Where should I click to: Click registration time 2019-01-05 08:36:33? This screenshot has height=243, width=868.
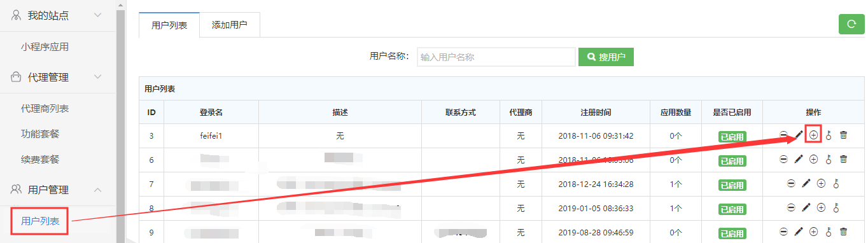click(x=596, y=209)
